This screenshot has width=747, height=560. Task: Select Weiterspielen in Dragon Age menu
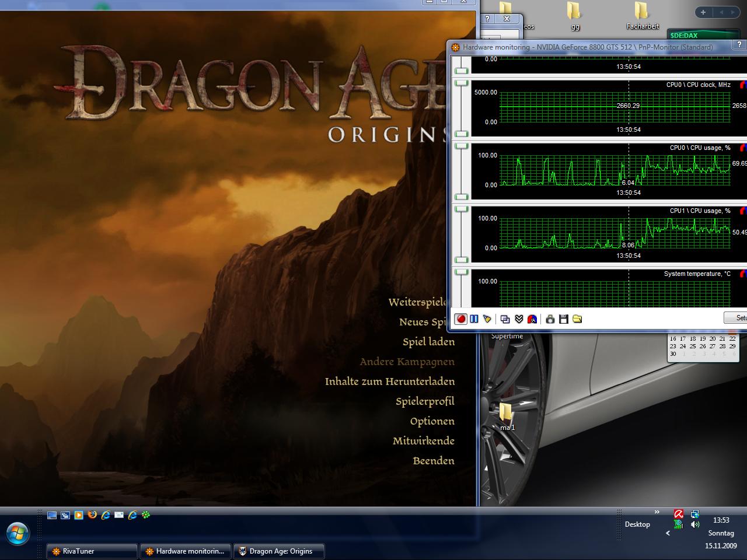[418, 302]
